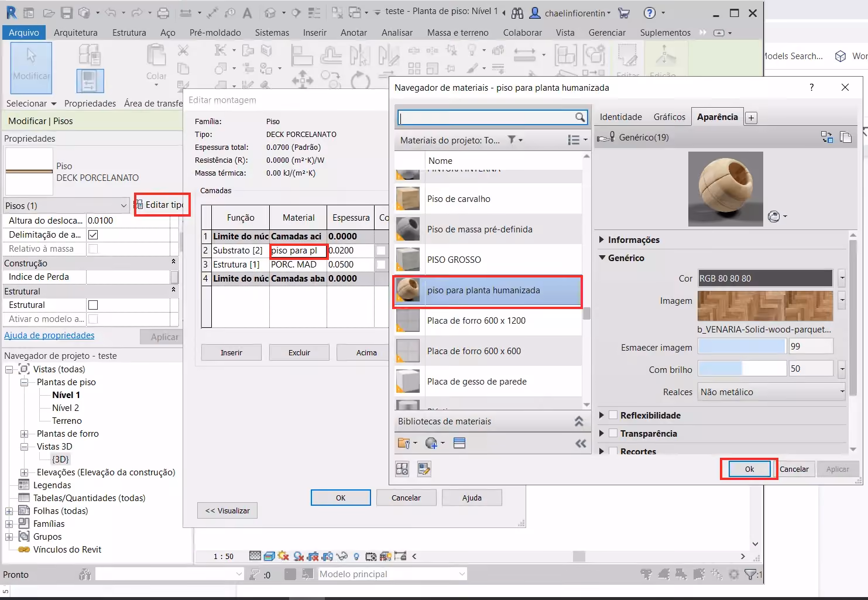Print using the printer icon

tap(163, 12)
